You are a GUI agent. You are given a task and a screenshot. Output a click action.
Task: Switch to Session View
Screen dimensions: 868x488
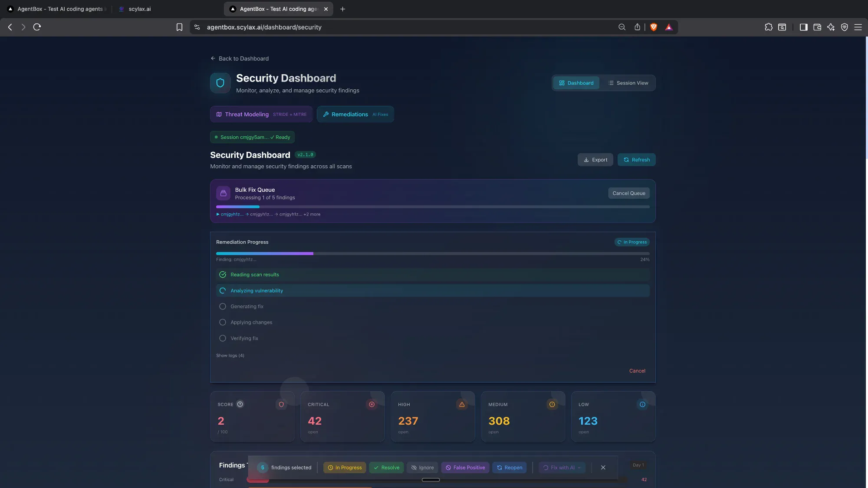point(628,83)
